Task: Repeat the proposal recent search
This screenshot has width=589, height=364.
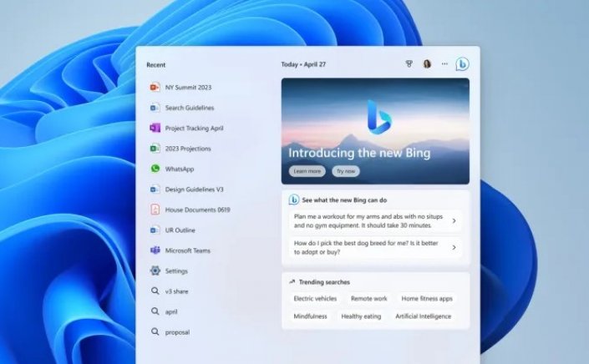Action: (x=177, y=332)
